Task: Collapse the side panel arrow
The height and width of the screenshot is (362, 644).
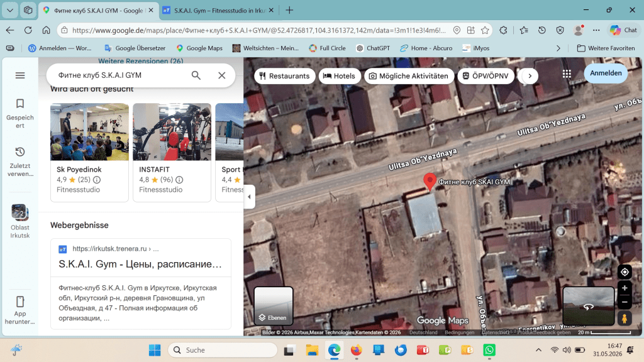Action: pyautogui.click(x=249, y=197)
